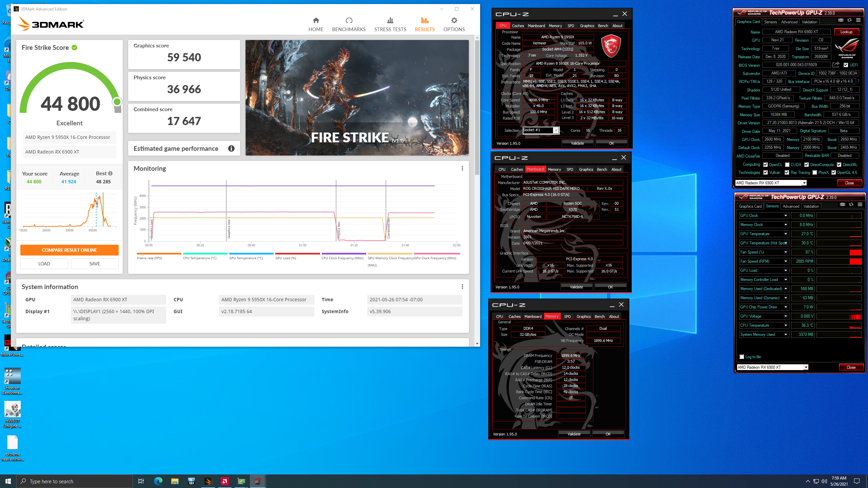Open the Monitoring panel three-dot menu
Image resolution: width=868 pixels, height=488 pixels.
tap(462, 168)
